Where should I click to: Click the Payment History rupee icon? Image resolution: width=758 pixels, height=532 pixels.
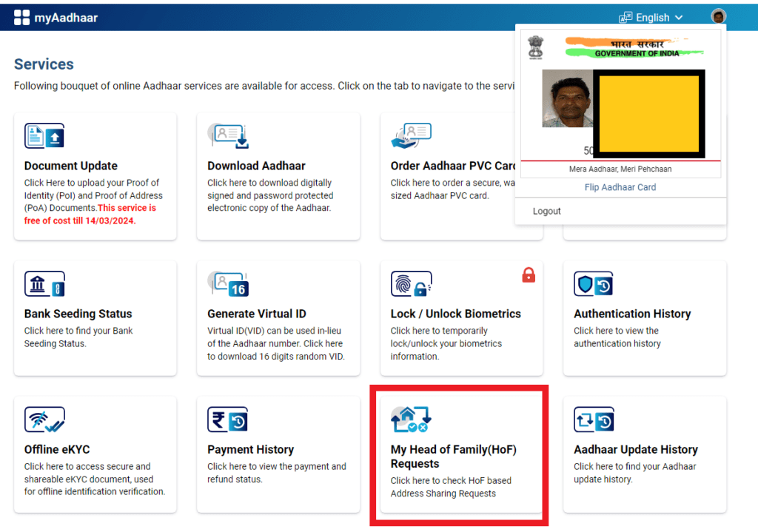pos(228,420)
